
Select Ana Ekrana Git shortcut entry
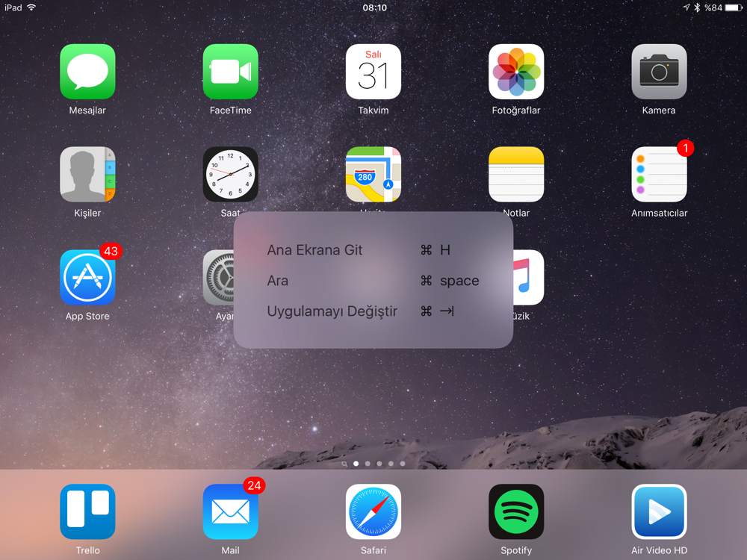(x=314, y=250)
